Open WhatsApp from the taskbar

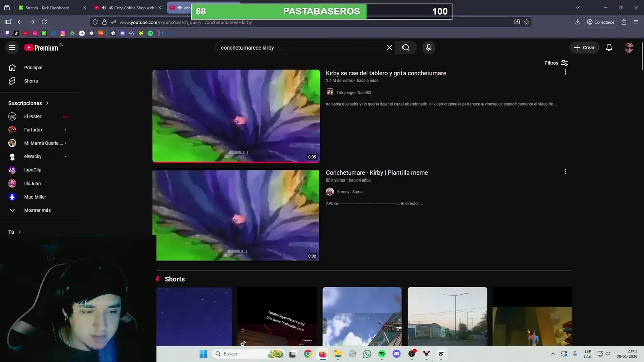367,354
